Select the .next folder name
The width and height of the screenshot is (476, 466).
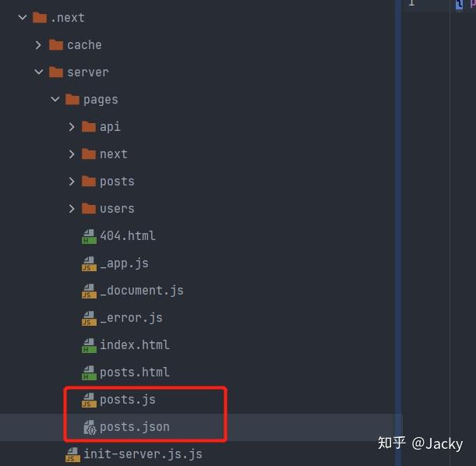68,18
